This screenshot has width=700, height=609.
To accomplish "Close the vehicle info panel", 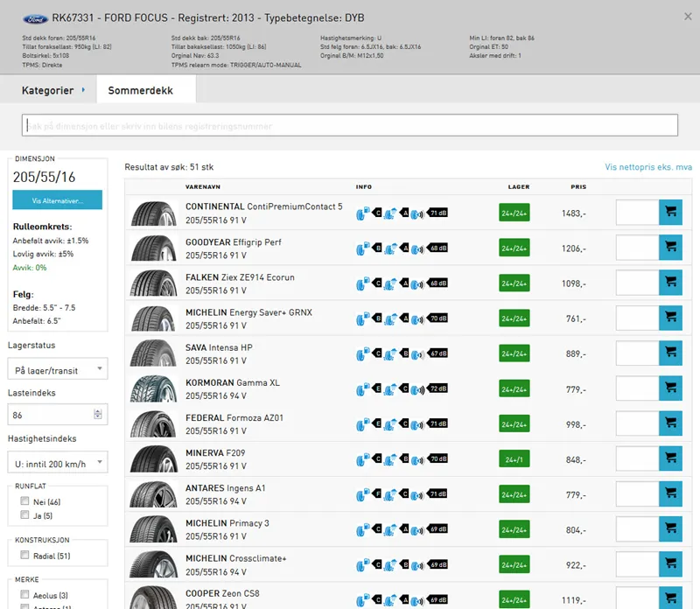I will (x=688, y=17).
